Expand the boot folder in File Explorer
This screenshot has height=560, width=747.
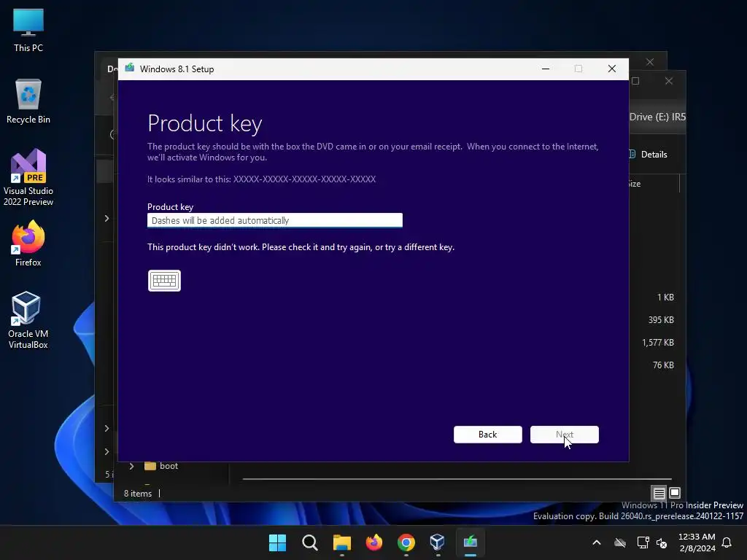point(132,466)
